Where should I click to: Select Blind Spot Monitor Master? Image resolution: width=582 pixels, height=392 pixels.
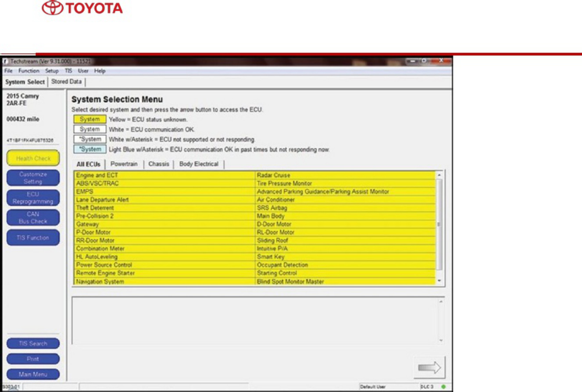345,282
